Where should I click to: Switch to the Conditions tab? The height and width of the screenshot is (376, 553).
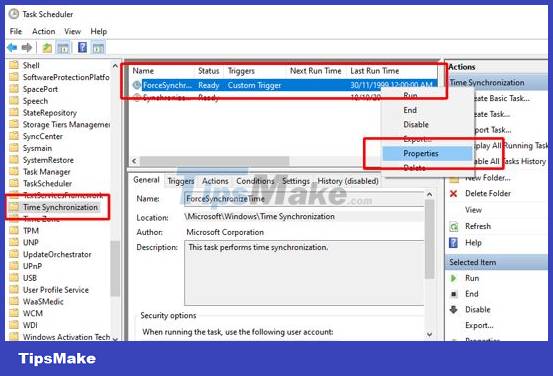pos(255,181)
